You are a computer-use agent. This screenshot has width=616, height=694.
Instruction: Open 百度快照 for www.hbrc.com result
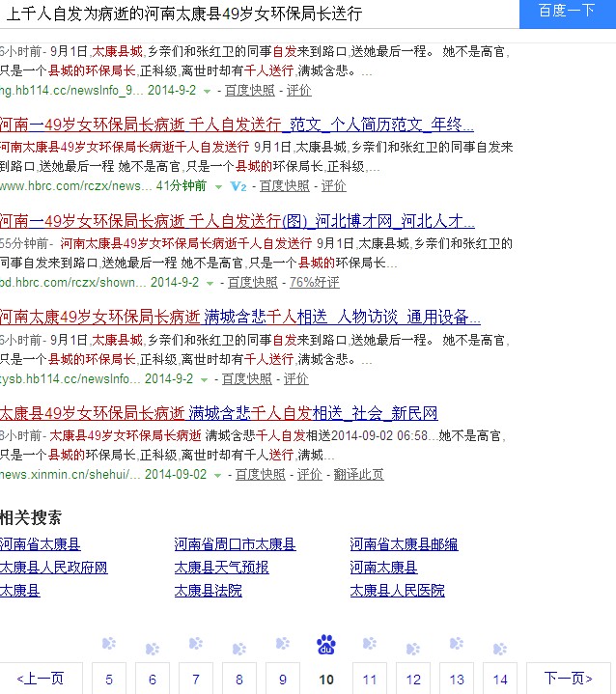click(x=284, y=186)
